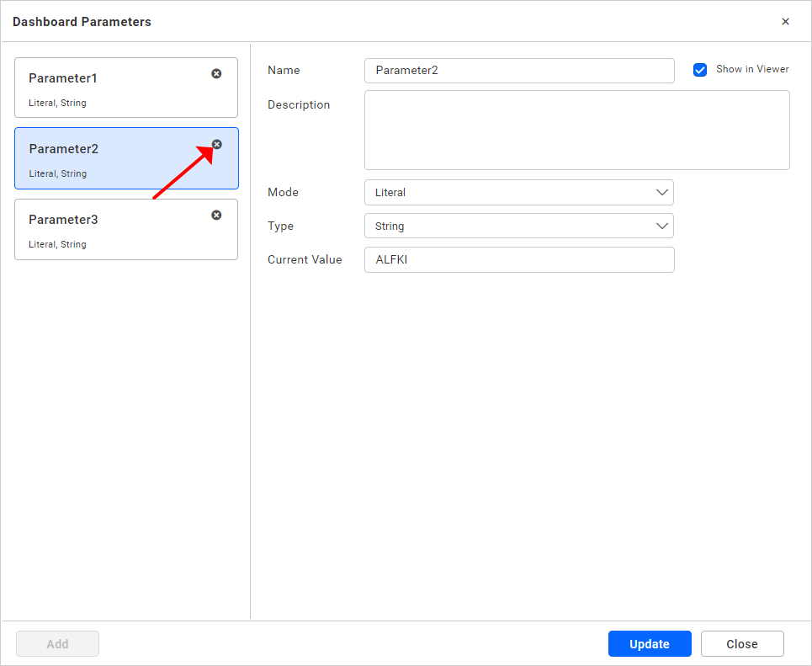812x666 pixels.
Task: Click the dialog close X icon
Action: (x=785, y=21)
